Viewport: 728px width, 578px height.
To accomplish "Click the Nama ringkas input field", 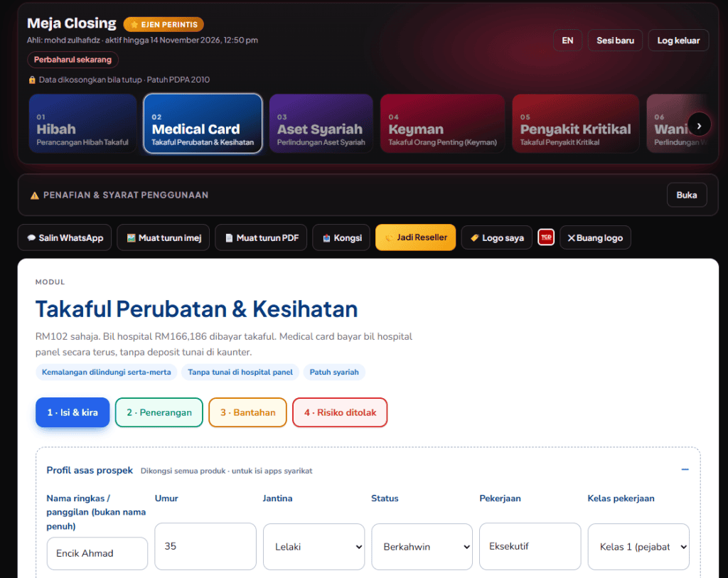I will coord(97,553).
